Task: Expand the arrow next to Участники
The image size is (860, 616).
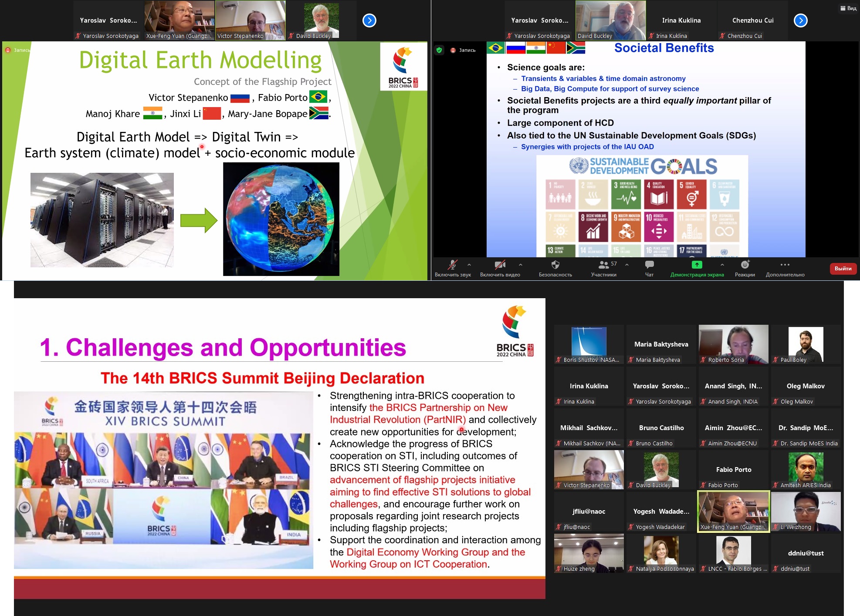Action: coord(627,264)
